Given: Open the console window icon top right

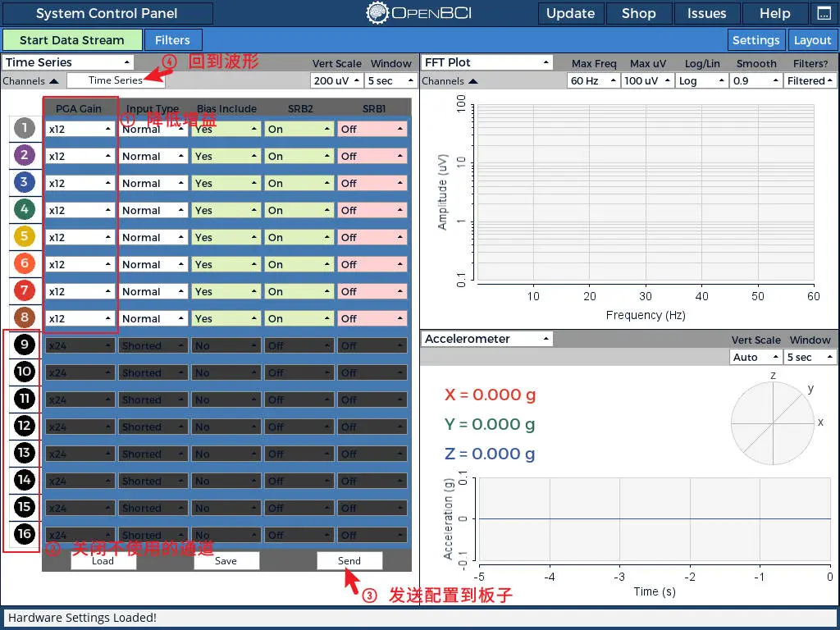Looking at the screenshot, I should [824, 13].
